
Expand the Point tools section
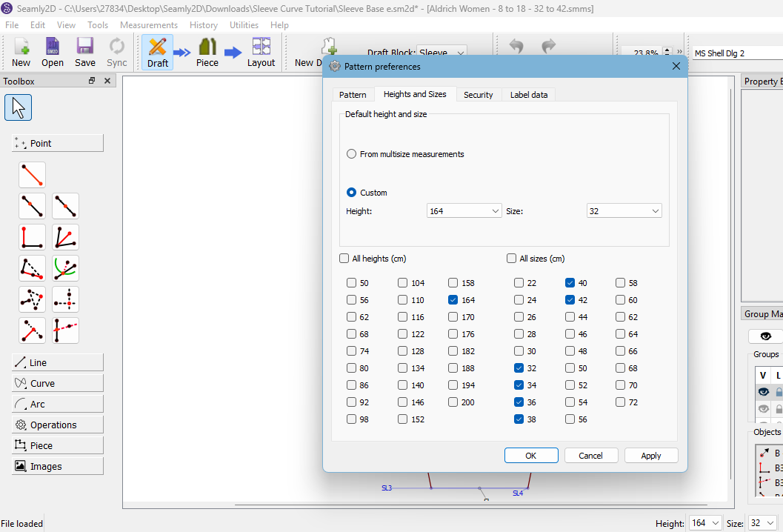[x=58, y=143]
